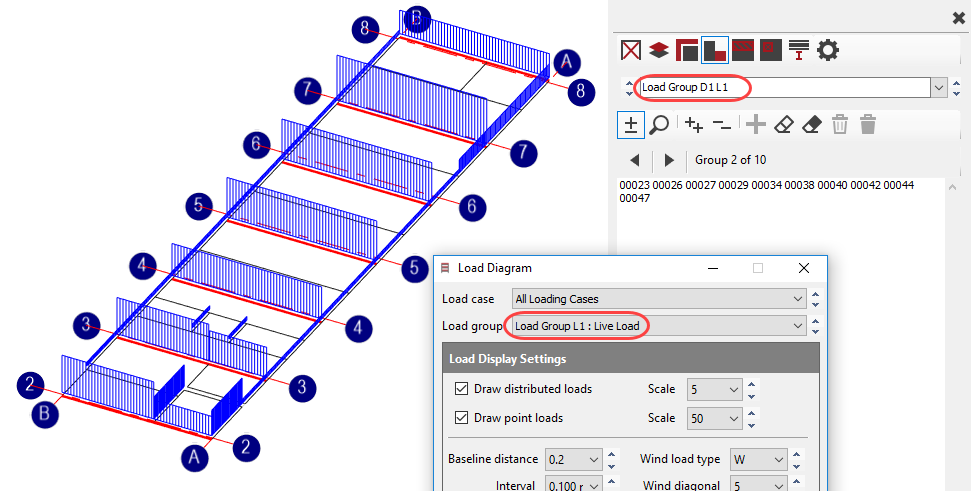
Task: Click grid bubble A at top right
Action: click(567, 62)
